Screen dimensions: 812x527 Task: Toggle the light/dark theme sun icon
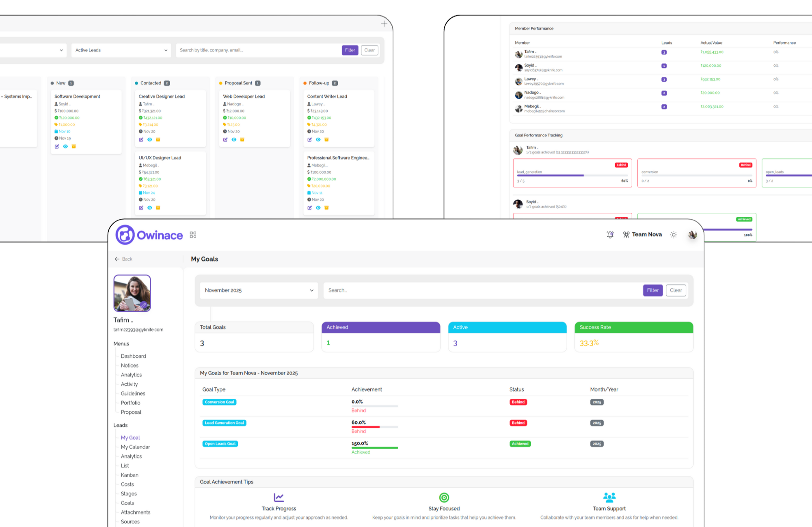point(674,235)
